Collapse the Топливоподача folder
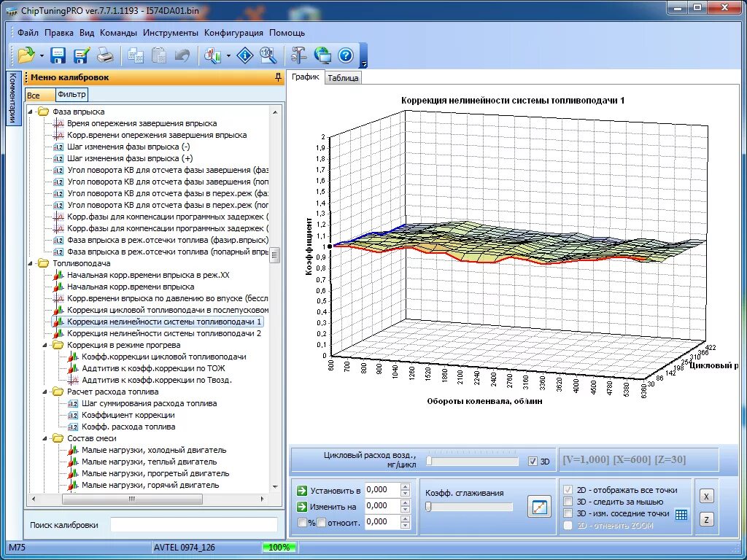This screenshot has height=560, width=747. click(x=31, y=263)
